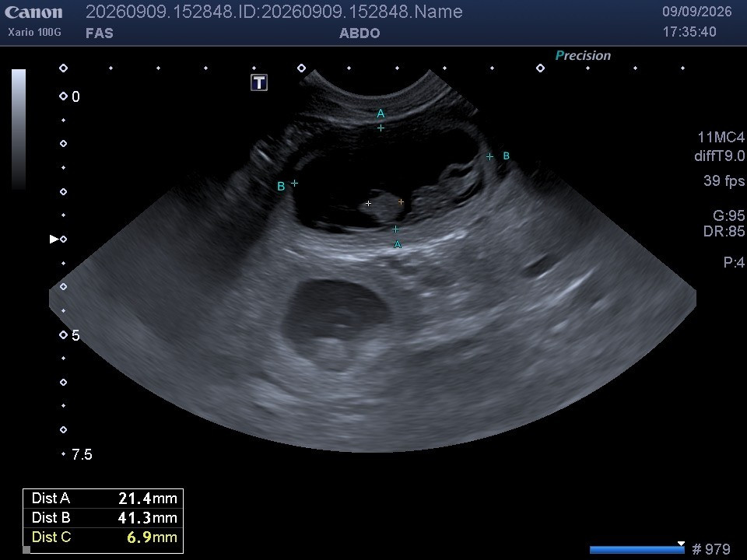Click the small gray square under the measurement box
This screenshot has height=560, width=747.
(x=26, y=550)
